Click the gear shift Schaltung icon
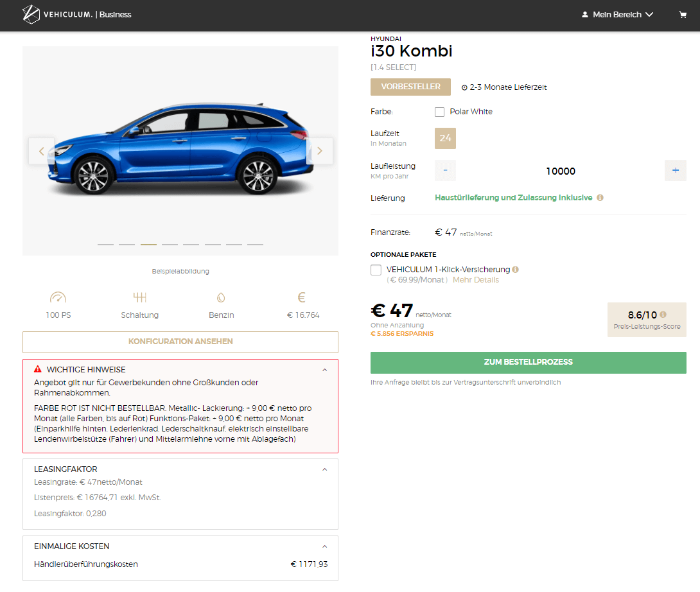The width and height of the screenshot is (700, 592). 140,297
